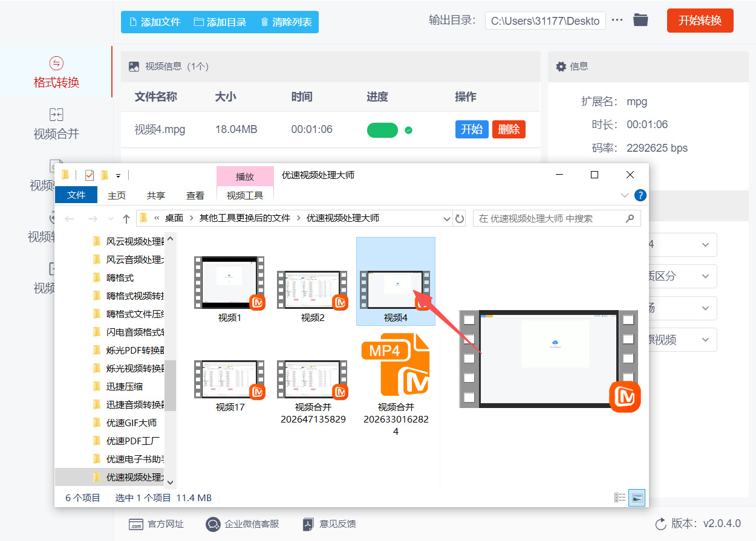Click the green completed checkmark icon
This screenshot has width=756, height=541.
click(408, 130)
